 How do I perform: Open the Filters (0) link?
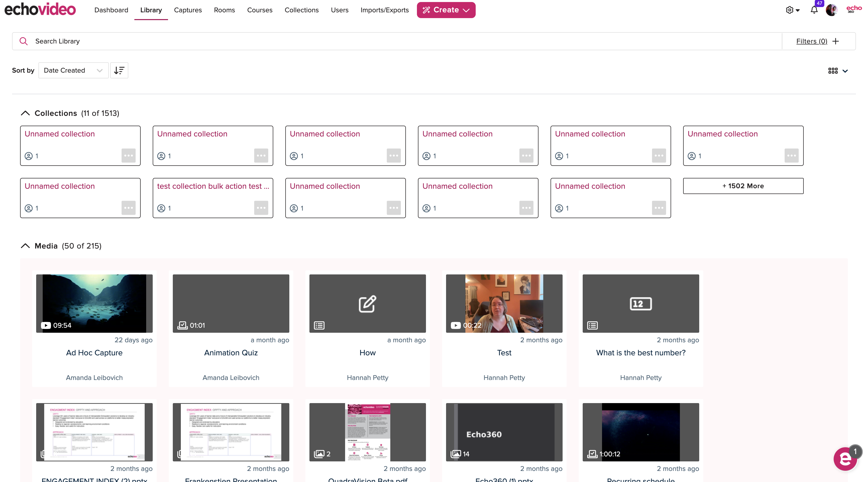tap(811, 41)
